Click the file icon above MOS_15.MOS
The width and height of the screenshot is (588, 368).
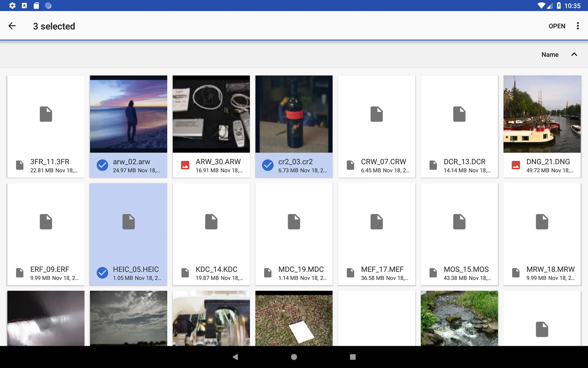(459, 222)
